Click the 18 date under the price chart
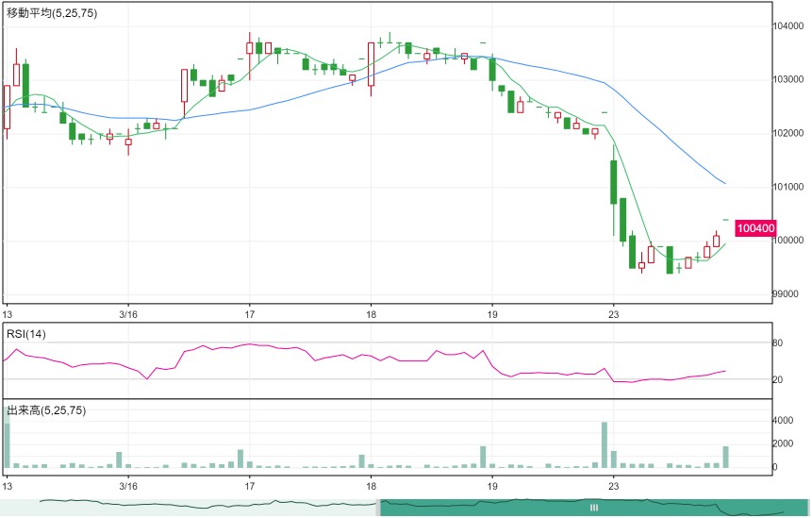This screenshot has width=812, height=518. 371,314
